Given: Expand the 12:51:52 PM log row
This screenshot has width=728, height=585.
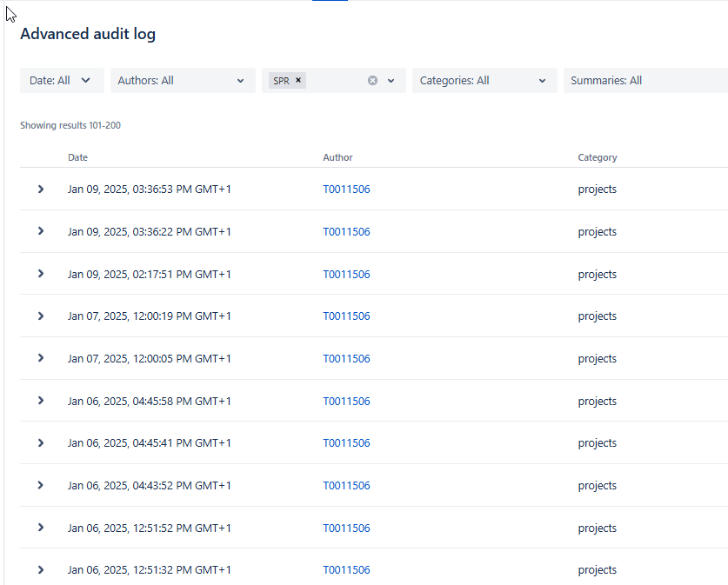Looking at the screenshot, I should tap(41, 528).
